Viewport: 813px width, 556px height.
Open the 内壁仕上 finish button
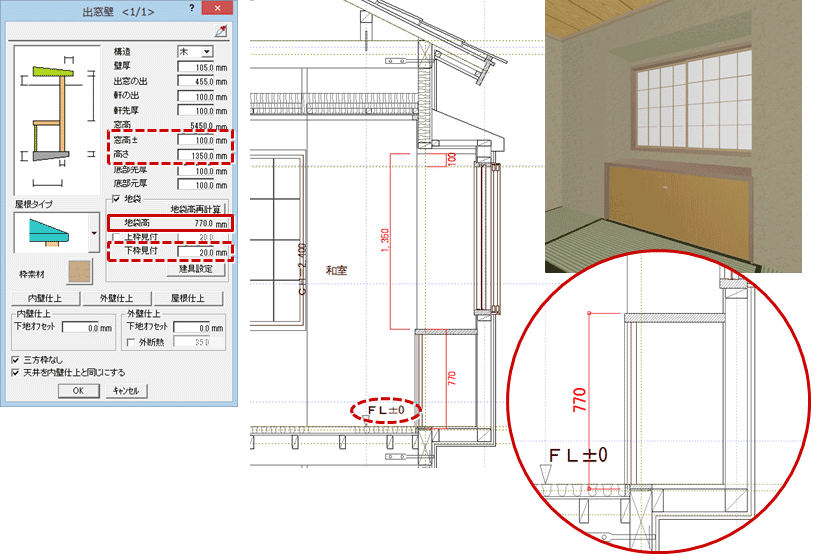[x=45, y=298]
